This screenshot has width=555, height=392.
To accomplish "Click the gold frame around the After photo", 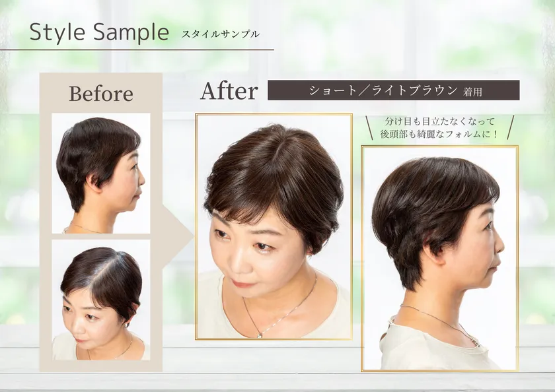I will click(197, 228).
